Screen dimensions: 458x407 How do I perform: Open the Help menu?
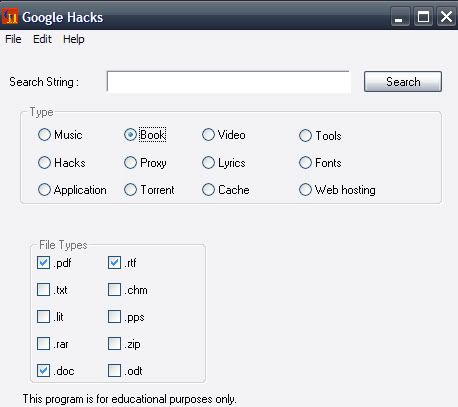point(74,39)
